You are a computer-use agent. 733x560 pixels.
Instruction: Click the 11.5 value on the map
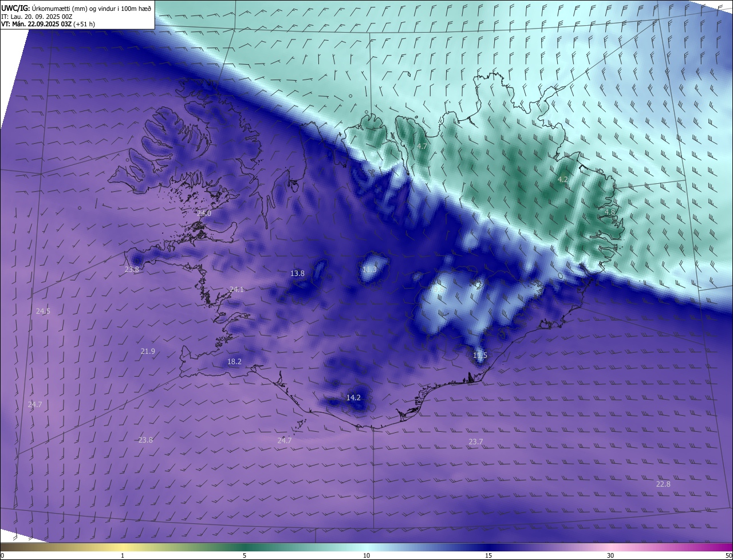click(x=480, y=355)
